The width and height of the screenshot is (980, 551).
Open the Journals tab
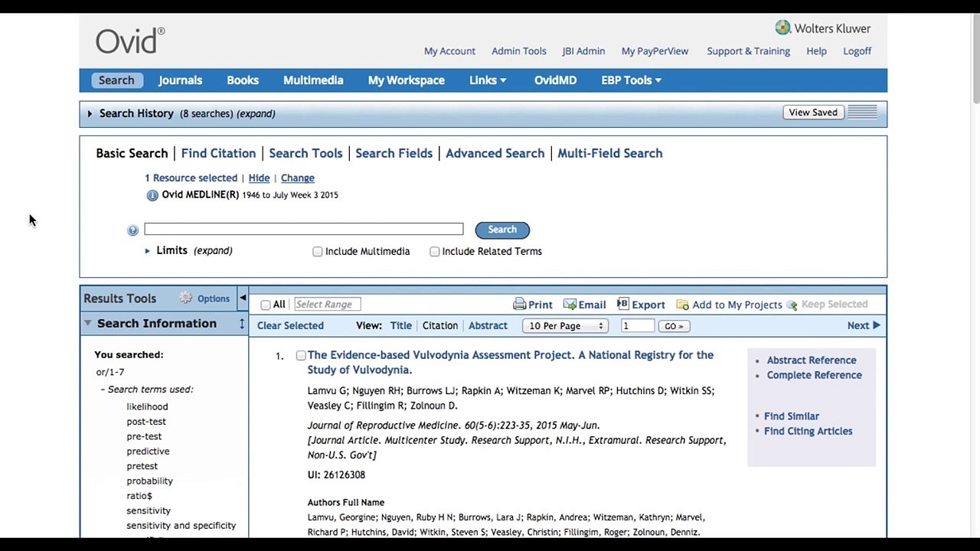click(x=181, y=80)
